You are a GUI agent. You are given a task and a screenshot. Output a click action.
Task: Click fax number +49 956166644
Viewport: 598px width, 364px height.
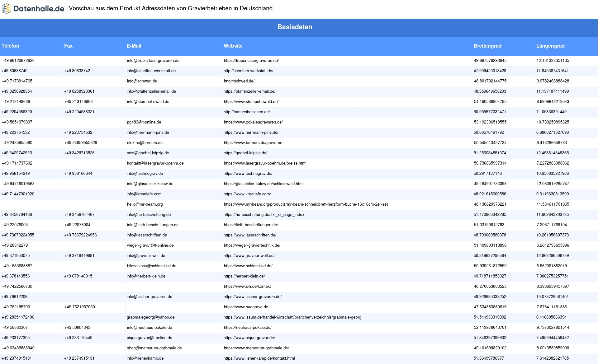click(78, 174)
